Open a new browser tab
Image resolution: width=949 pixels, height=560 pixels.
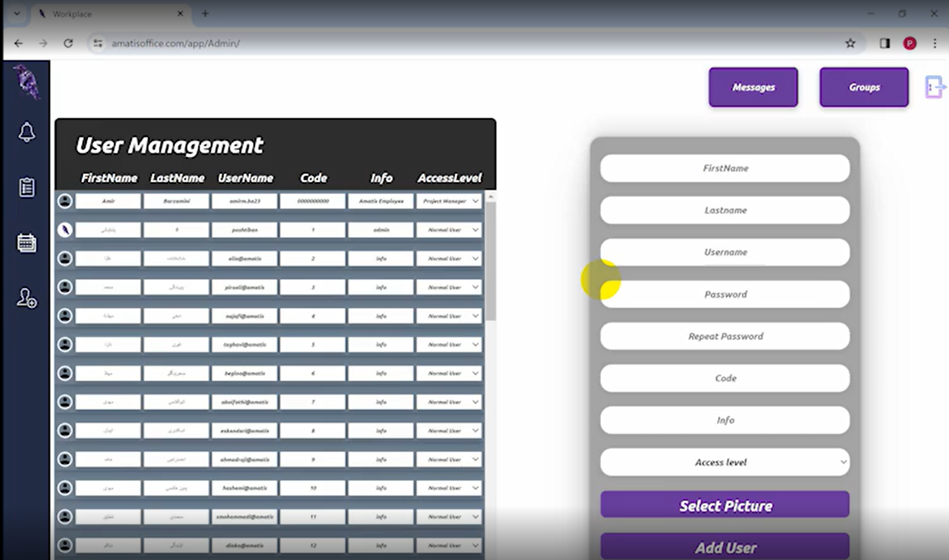(205, 14)
